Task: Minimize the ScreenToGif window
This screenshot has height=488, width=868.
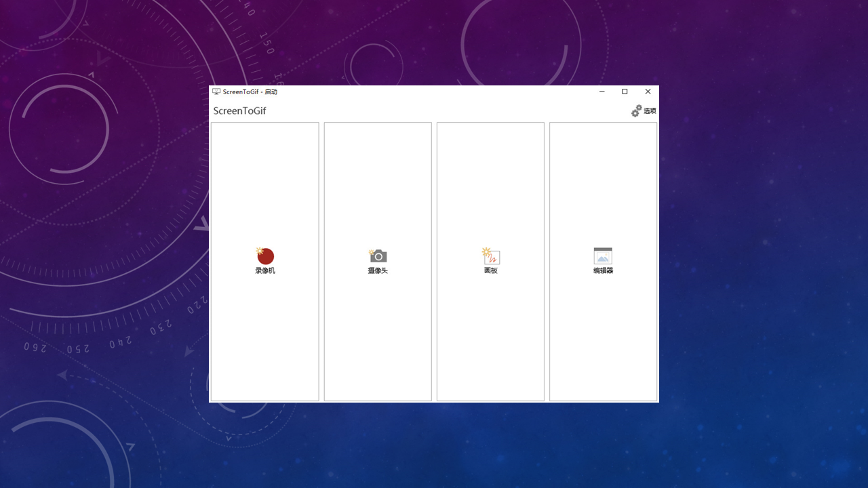Action: (x=602, y=91)
